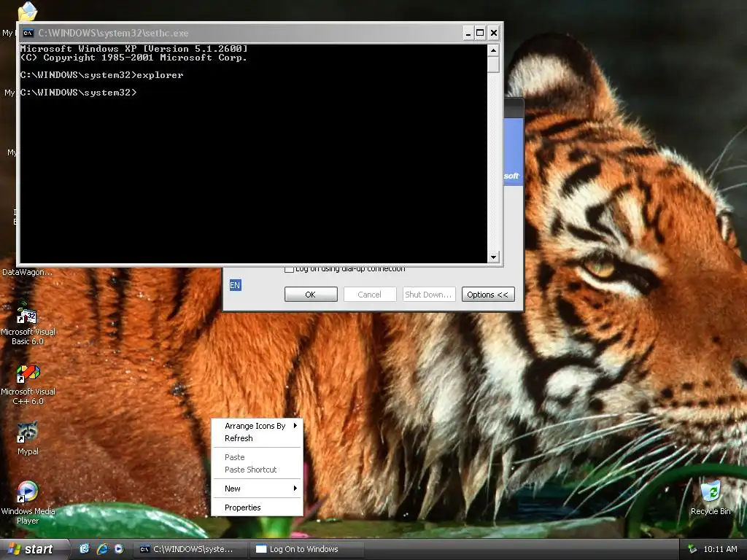Screen dimensions: 747x560
Task: Open the Start menu
Action: pos(34,549)
